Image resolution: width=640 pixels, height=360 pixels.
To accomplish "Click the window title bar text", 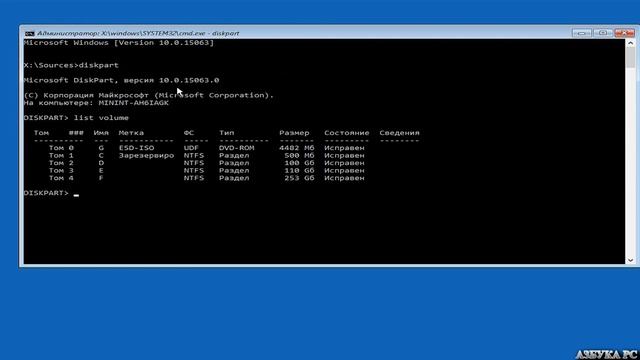I will click(138, 33).
